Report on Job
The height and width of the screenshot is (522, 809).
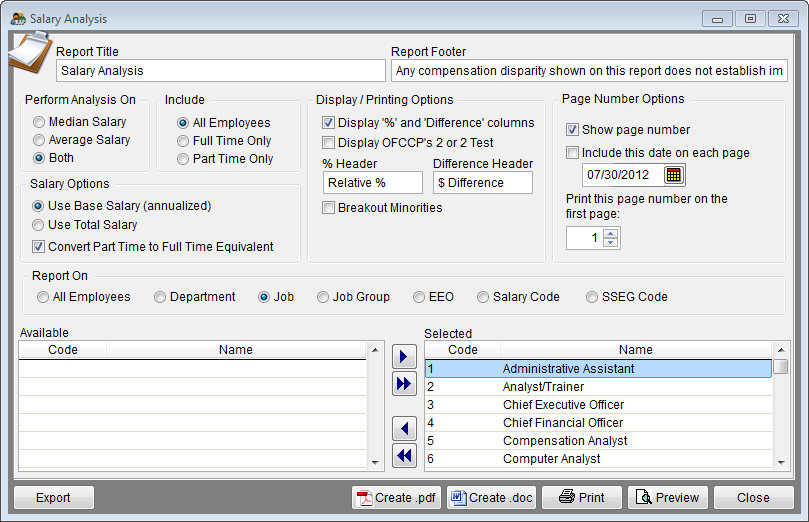[x=264, y=297]
